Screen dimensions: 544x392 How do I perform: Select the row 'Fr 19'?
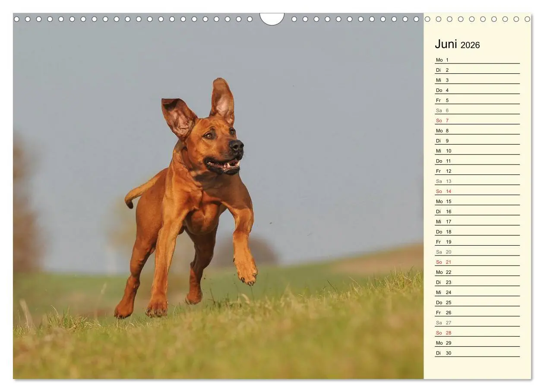pyautogui.click(x=477, y=241)
